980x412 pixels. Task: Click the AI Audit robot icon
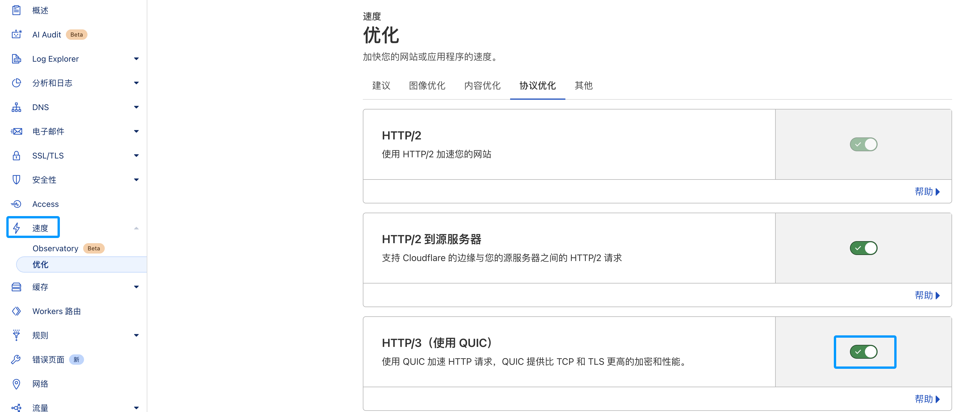[x=16, y=34]
